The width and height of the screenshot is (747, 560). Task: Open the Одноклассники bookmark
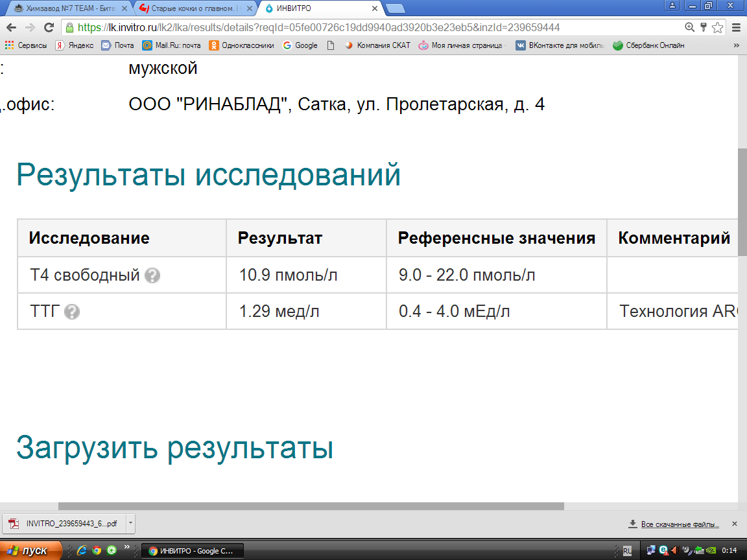pyautogui.click(x=241, y=45)
